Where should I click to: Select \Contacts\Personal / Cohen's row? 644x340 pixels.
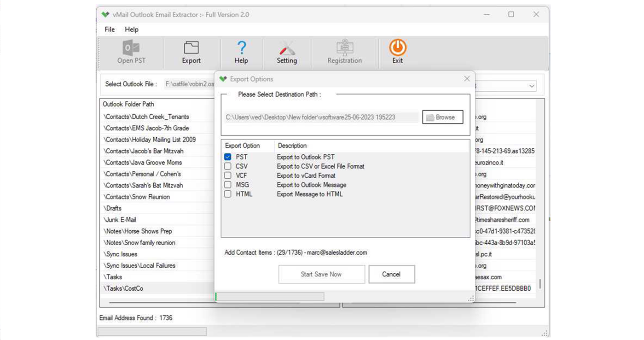tap(157, 174)
